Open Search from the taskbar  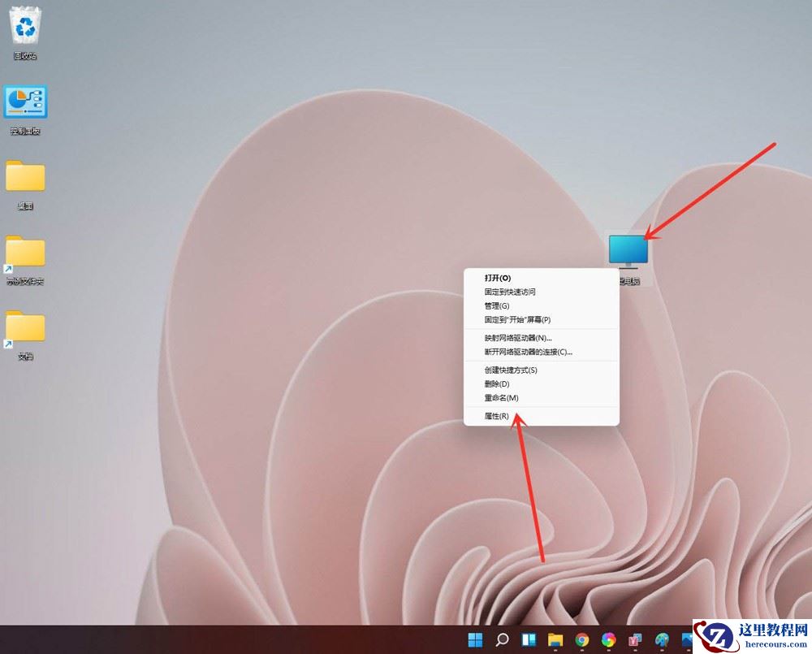point(501,639)
